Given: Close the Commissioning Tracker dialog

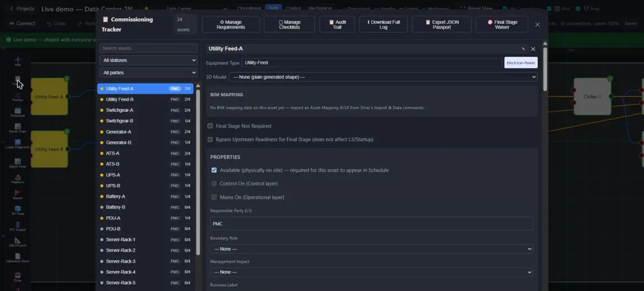Looking at the screenshot, I should pyautogui.click(x=538, y=24).
